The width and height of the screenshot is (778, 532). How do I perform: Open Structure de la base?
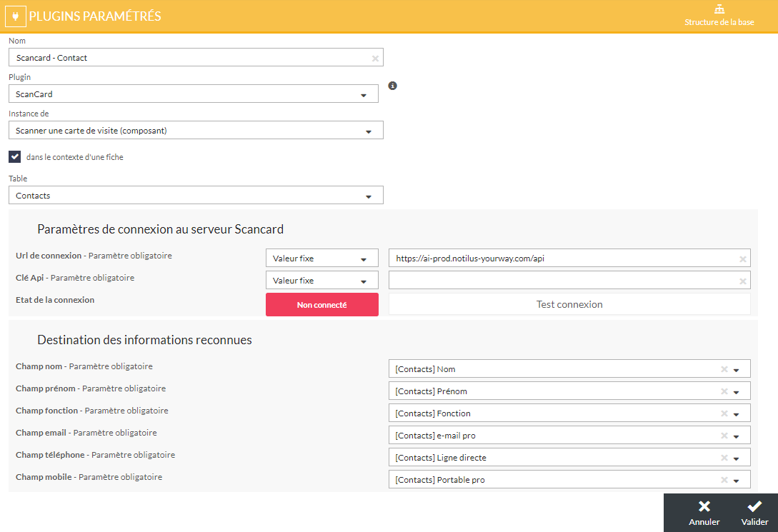719,16
